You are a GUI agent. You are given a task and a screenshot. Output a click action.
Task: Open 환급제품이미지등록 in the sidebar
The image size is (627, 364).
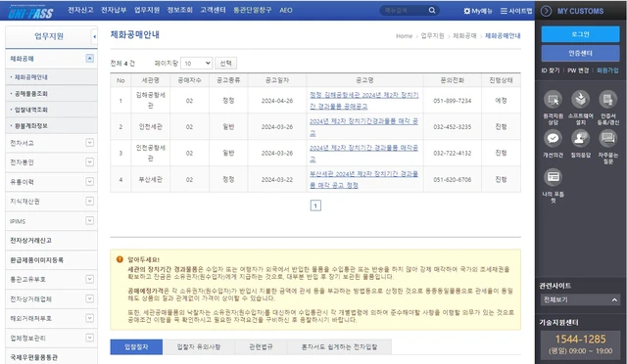click(x=37, y=259)
